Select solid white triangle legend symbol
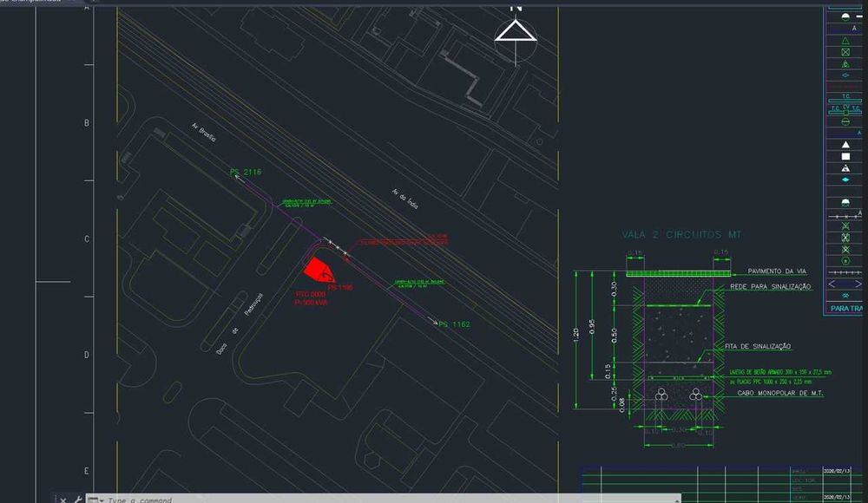The image size is (868, 503). [x=845, y=145]
